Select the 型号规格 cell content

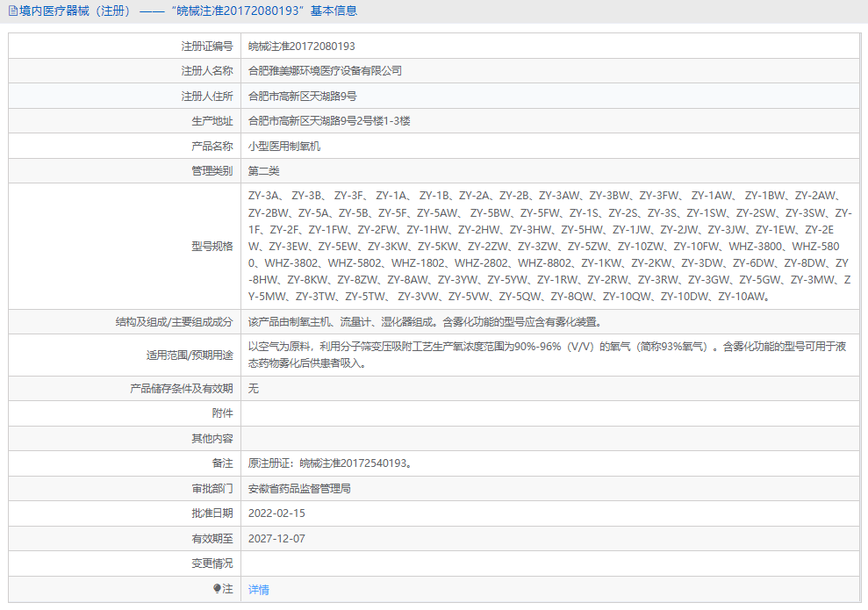pyautogui.click(x=544, y=246)
